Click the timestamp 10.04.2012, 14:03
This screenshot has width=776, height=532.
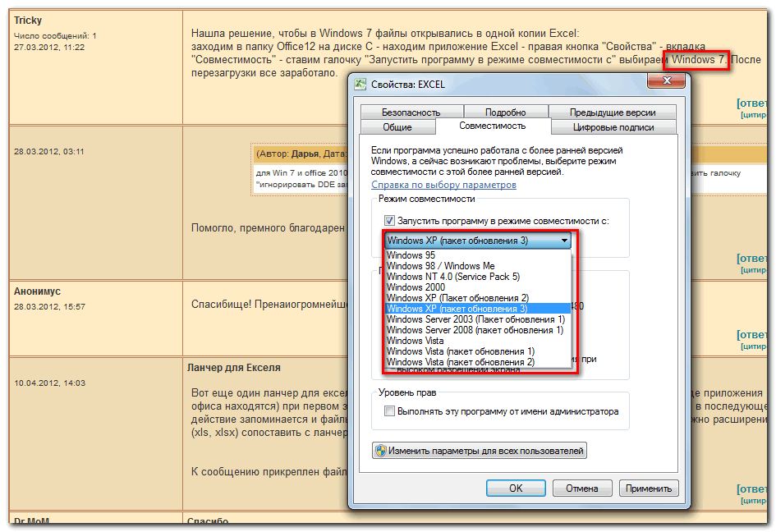click(49, 383)
